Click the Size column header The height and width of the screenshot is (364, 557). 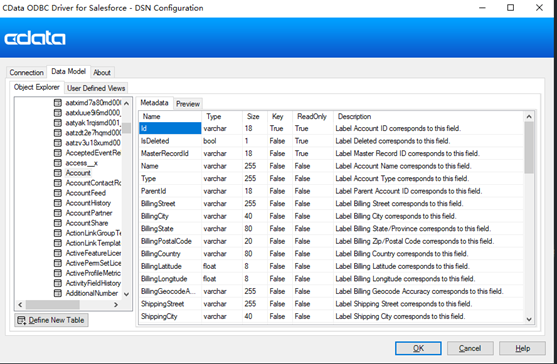255,116
